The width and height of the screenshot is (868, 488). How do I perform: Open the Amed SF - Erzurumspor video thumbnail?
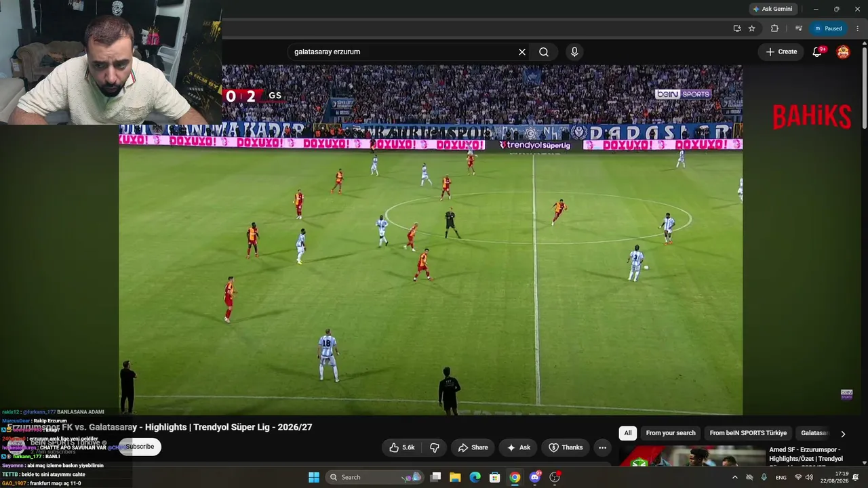pos(692,455)
